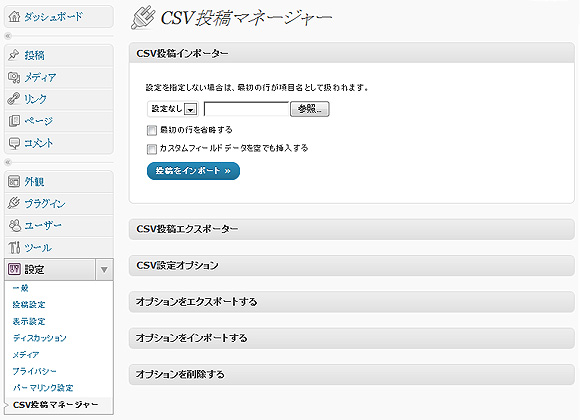Screen dimensions: 580x420
Task: Enable カスタムフィールドデータを空でも挿入する checkbox
Action: coord(152,149)
